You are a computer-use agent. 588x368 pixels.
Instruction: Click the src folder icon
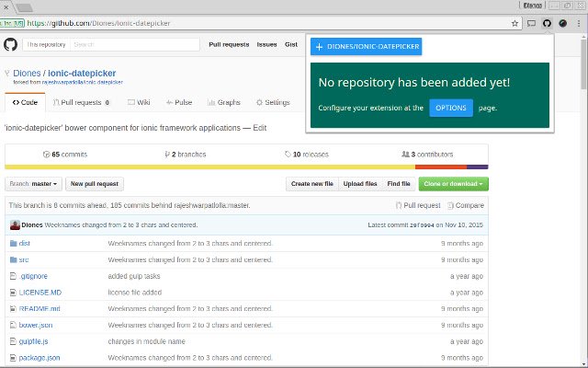[14, 259]
